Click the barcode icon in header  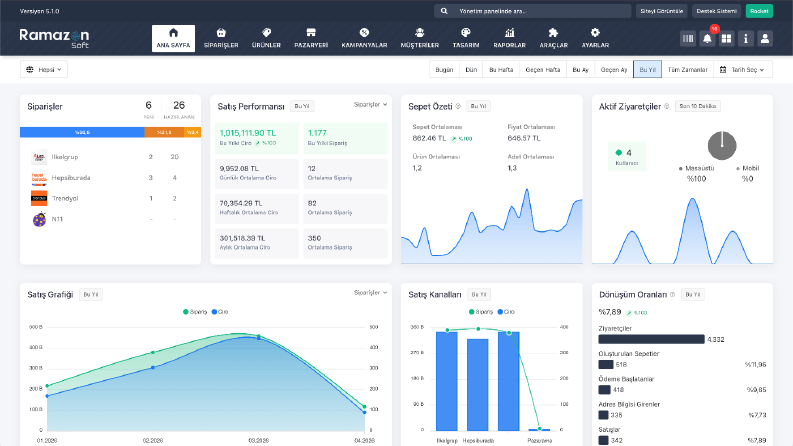688,38
